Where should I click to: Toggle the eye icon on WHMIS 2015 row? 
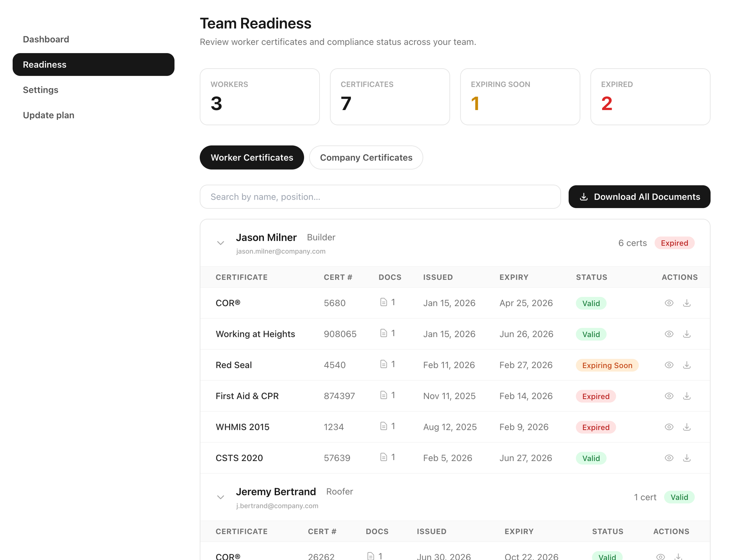(x=669, y=427)
